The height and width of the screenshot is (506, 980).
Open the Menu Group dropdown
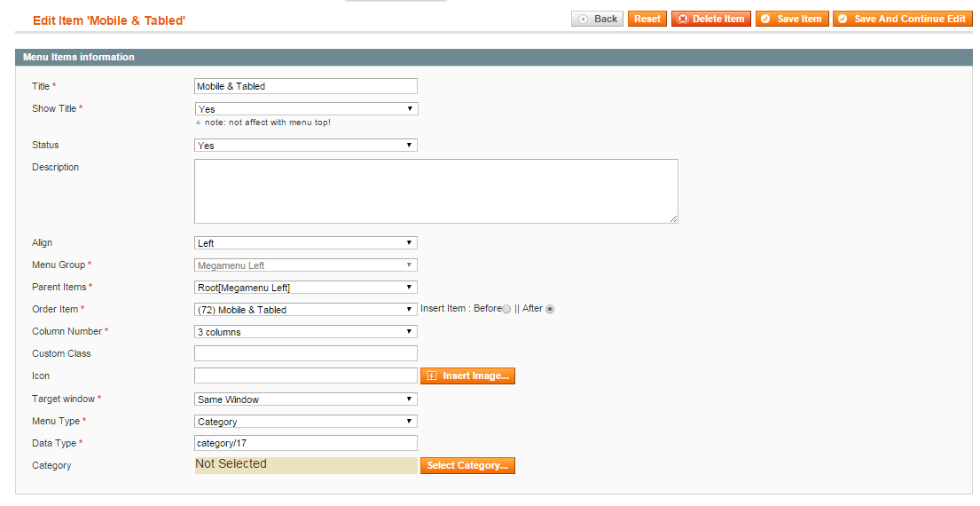[x=306, y=265]
